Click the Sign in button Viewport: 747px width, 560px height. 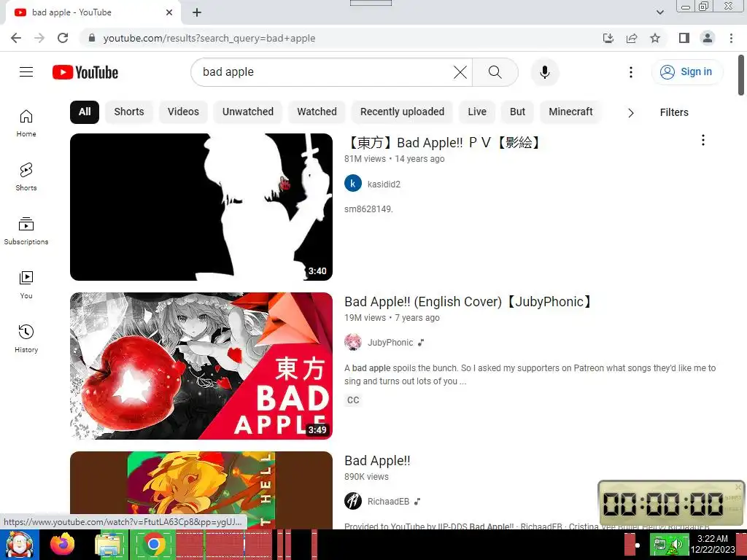(x=686, y=72)
